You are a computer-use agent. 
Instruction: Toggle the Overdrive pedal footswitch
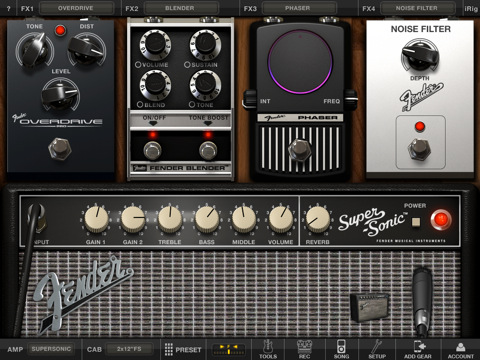60,148
